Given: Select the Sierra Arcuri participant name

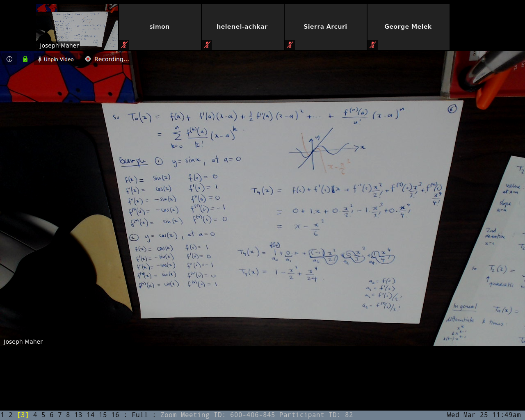Looking at the screenshot, I should 325,27.
